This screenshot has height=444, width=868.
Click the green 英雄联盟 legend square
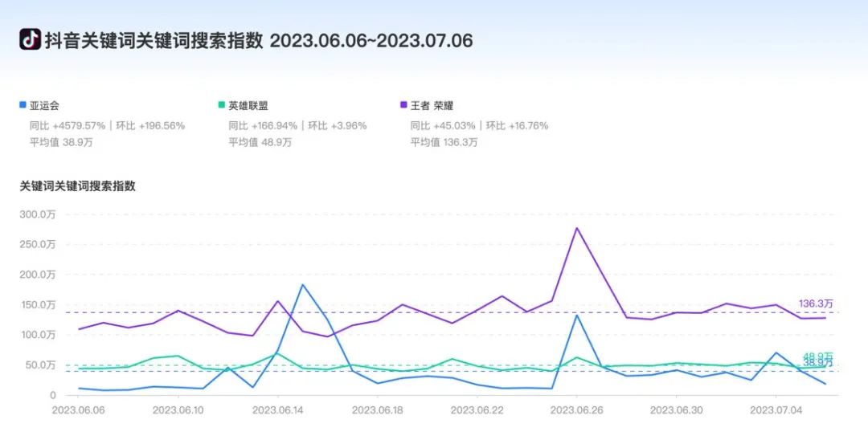click(x=221, y=105)
